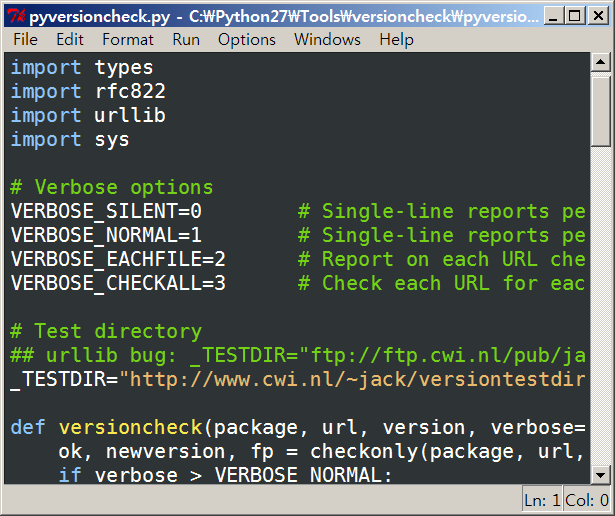
Task: Click the '## urllib bug' comment line
Action: click(x=298, y=355)
